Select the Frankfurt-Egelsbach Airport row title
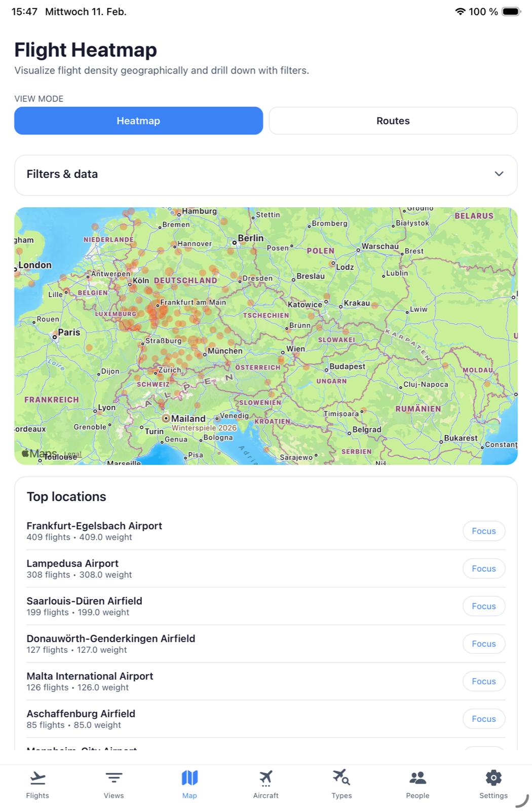Image resolution: width=532 pixels, height=811 pixels. 94,526
